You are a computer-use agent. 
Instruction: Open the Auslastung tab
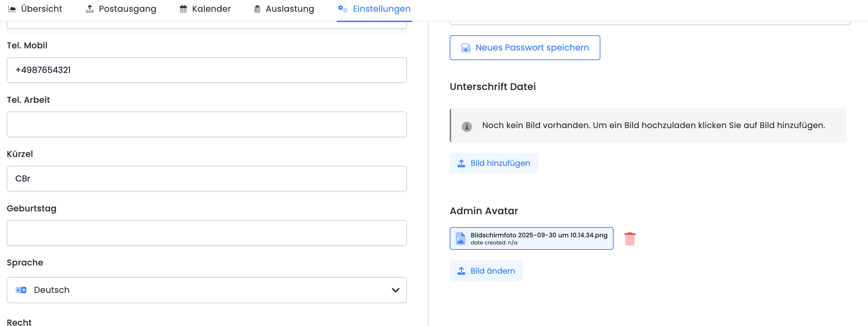284,9
